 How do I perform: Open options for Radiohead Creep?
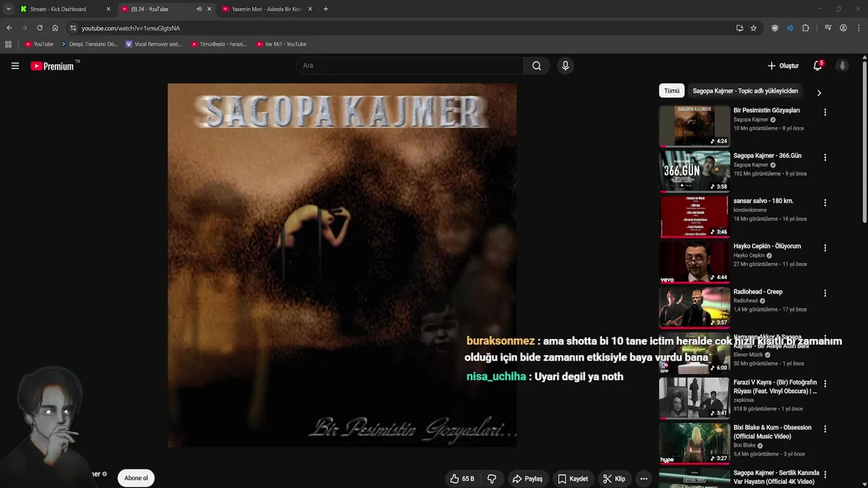[x=825, y=293]
